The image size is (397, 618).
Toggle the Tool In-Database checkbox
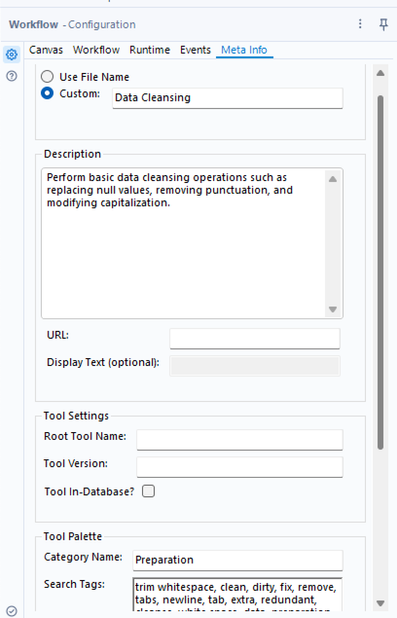[x=148, y=491]
